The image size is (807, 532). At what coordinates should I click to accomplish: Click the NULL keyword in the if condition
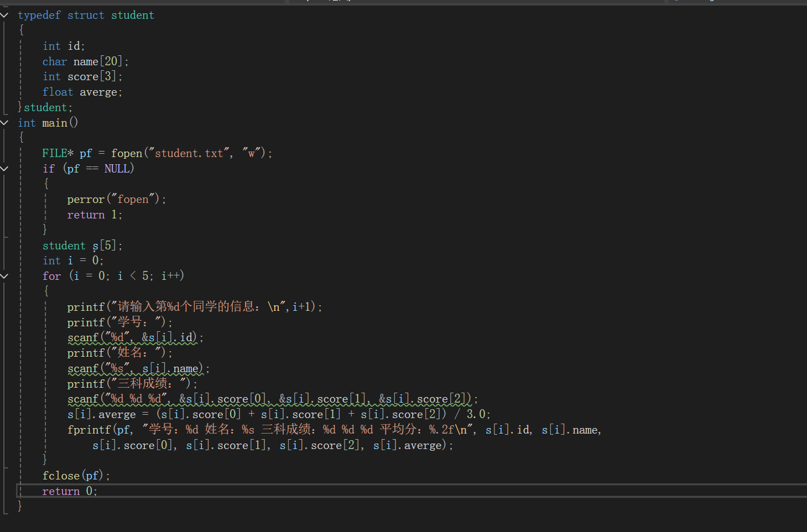(x=117, y=169)
